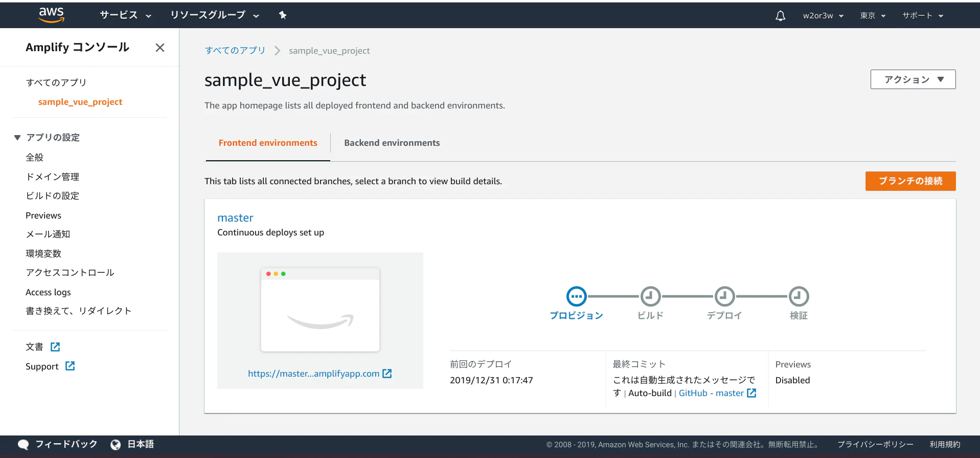Select sample_vue_project in sidebar

pos(80,102)
